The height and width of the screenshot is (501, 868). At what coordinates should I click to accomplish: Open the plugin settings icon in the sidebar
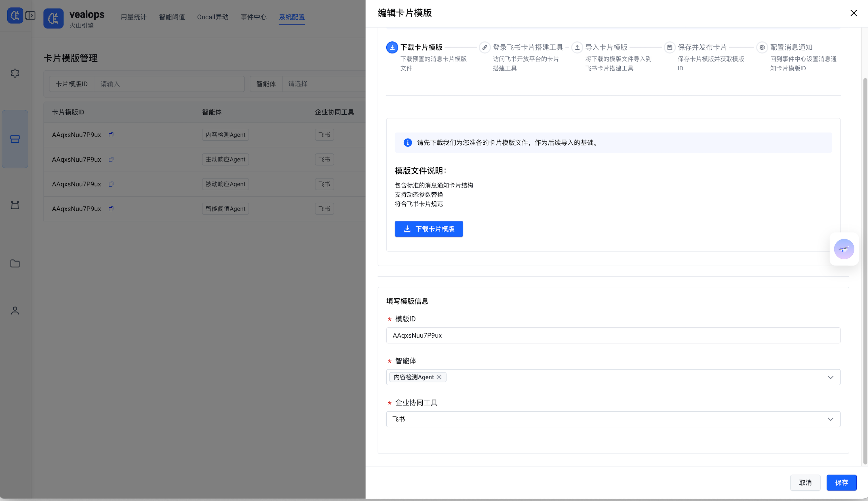[x=15, y=73]
